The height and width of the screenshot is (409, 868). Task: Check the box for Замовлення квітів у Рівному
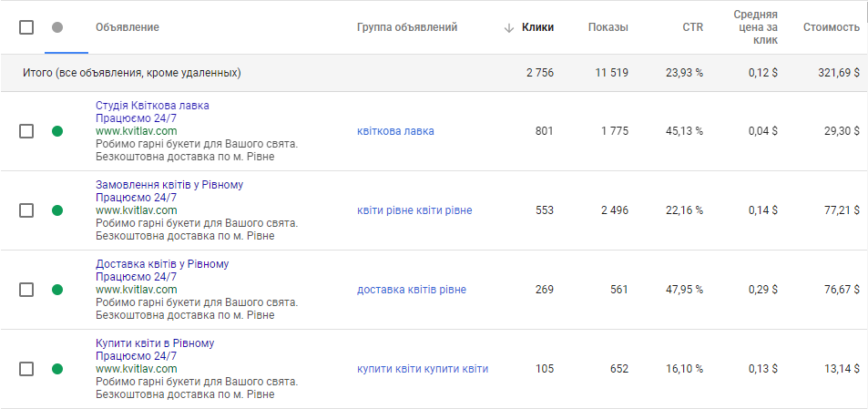[26, 210]
